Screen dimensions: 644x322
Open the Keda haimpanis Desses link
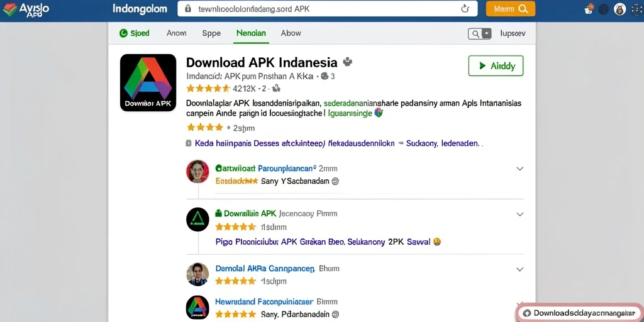coord(294,144)
